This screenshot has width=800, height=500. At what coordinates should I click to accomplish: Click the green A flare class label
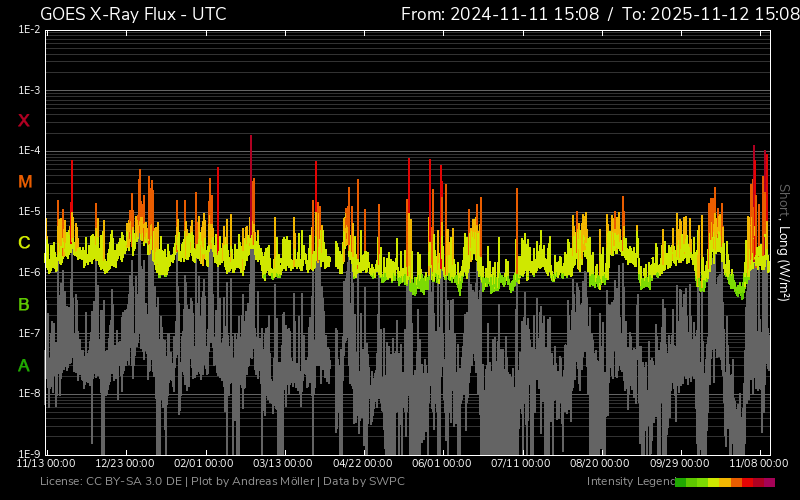coord(24,366)
